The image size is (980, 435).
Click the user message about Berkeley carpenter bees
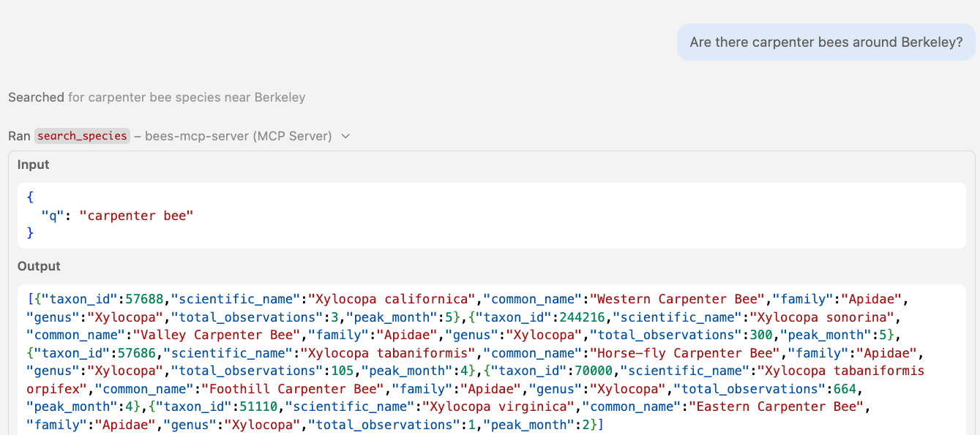[826, 42]
